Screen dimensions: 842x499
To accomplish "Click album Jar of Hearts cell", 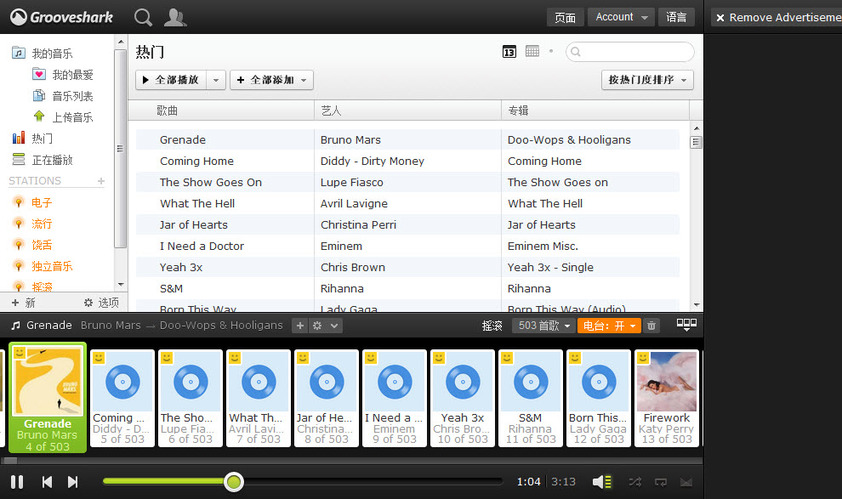I will click(x=541, y=225).
